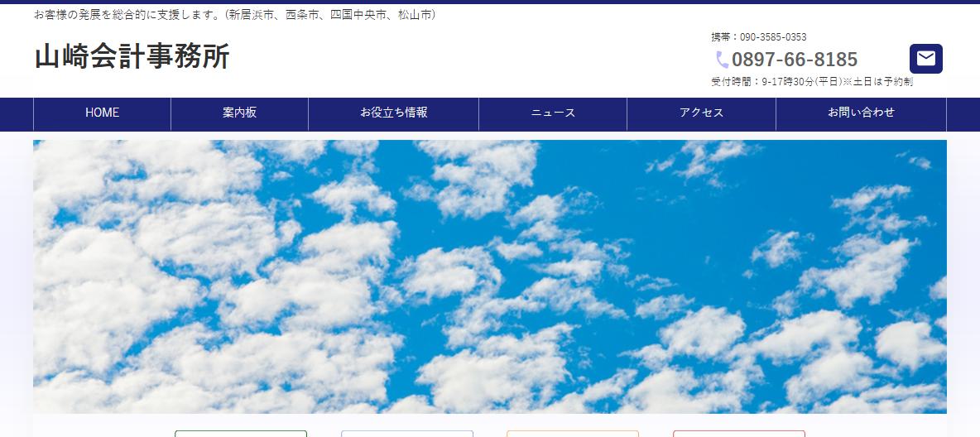Open the 案内板 menu item
This screenshot has width=980, height=437.
coord(239,113)
